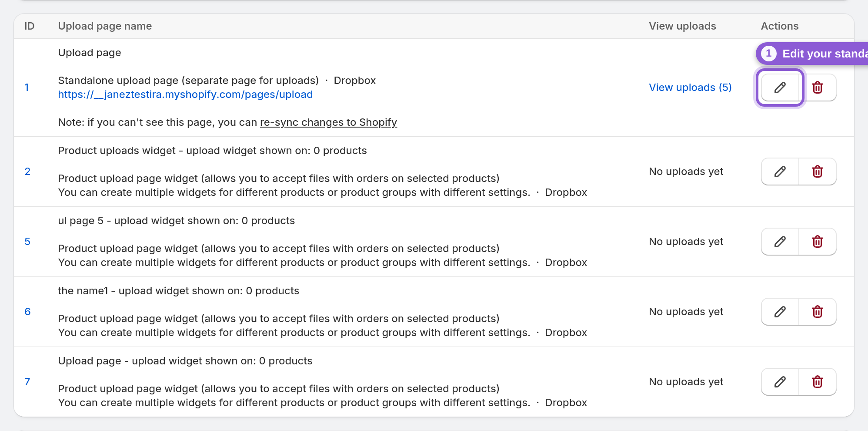Open View uploads (5) link
The image size is (868, 431).
[690, 88]
